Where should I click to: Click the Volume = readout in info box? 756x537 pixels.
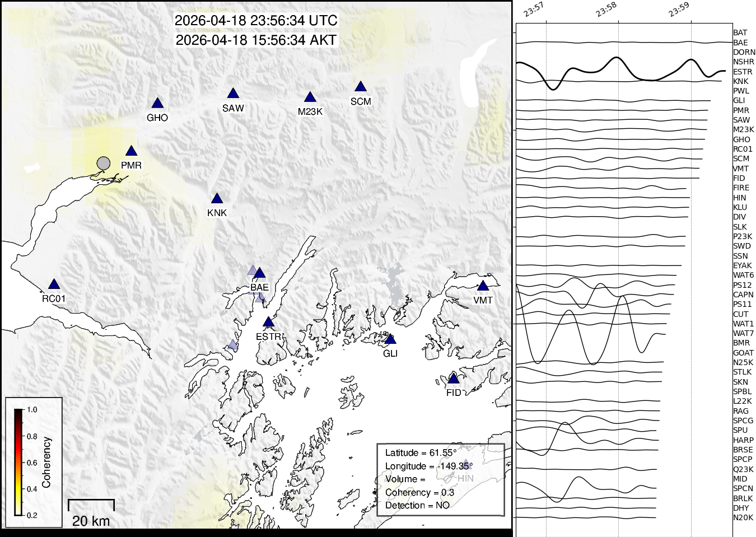point(405,479)
